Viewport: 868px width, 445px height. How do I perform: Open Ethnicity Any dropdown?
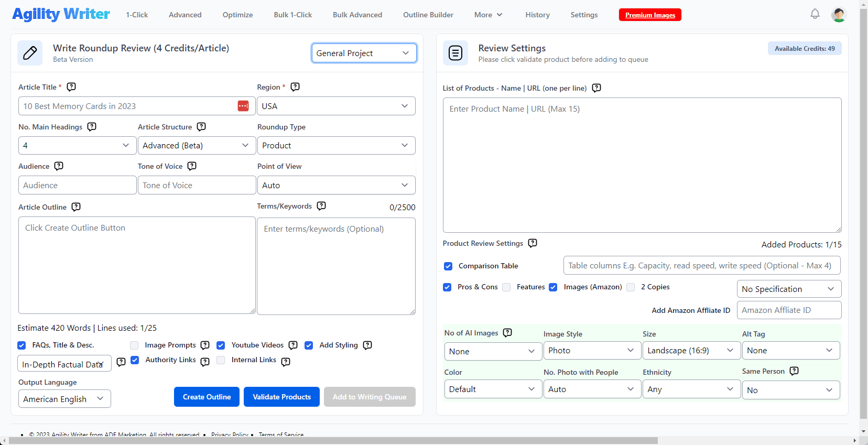pos(691,389)
